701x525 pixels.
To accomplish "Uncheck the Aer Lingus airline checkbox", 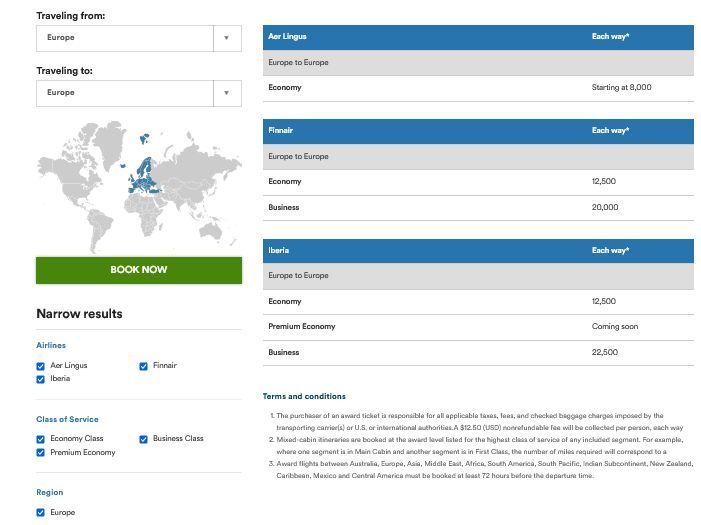I will pos(41,366).
